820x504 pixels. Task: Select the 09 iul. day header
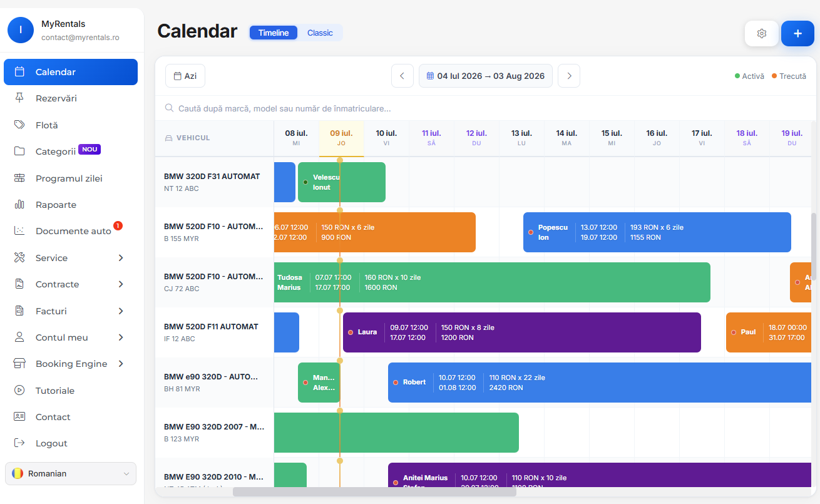coord(341,138)
